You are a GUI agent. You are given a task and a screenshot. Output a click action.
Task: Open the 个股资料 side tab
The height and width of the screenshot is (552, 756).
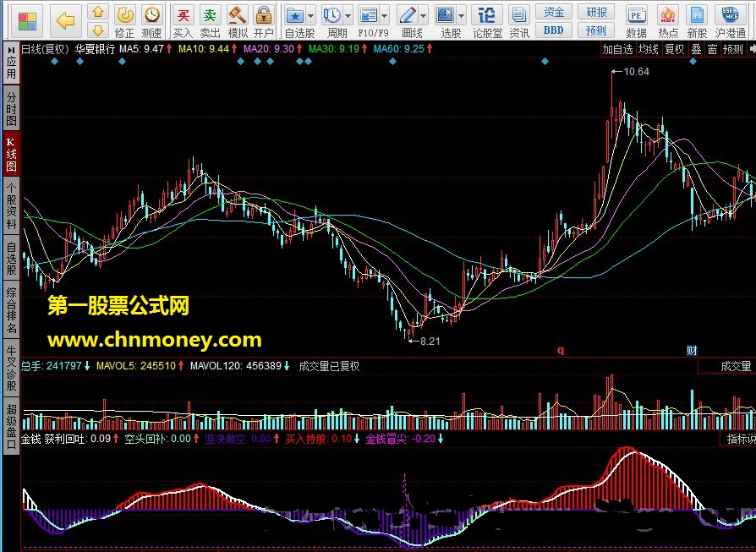[11, 206]
